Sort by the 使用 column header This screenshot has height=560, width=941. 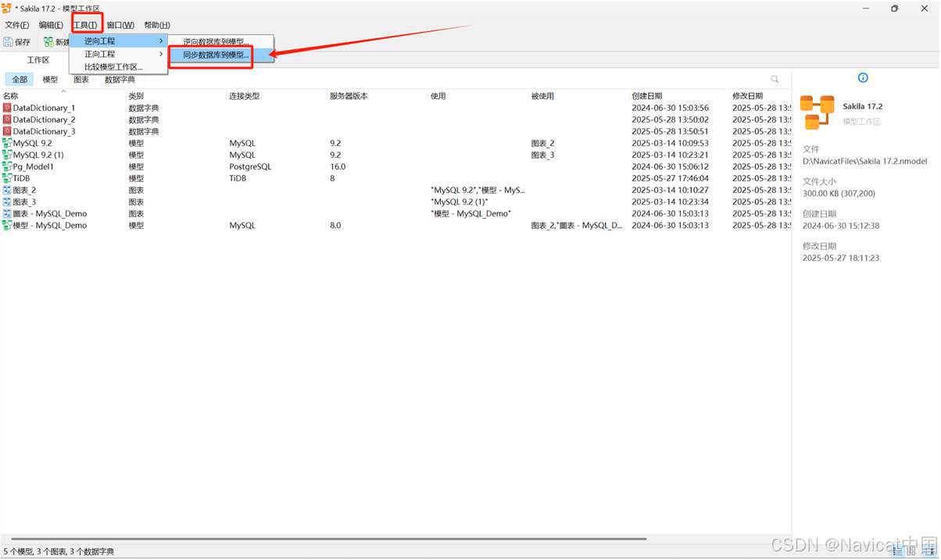(478, 96)
